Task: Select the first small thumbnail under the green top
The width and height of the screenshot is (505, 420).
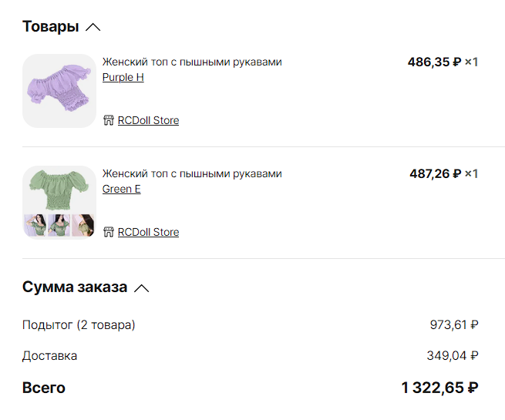Action: (x=35, y=226)
